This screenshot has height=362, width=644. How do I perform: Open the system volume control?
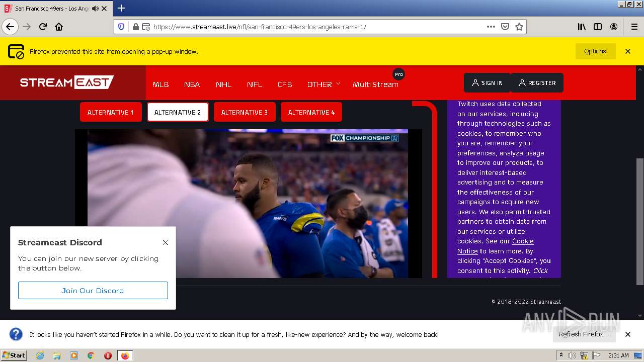572,355
